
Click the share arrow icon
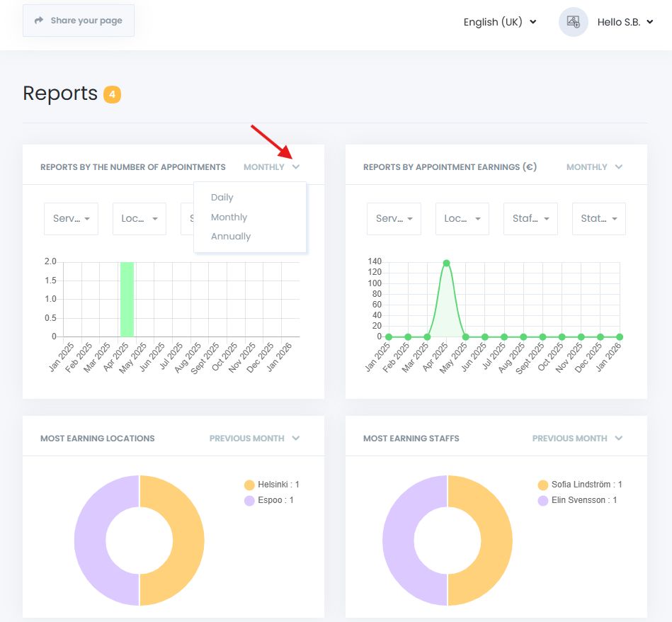(39, 21)
